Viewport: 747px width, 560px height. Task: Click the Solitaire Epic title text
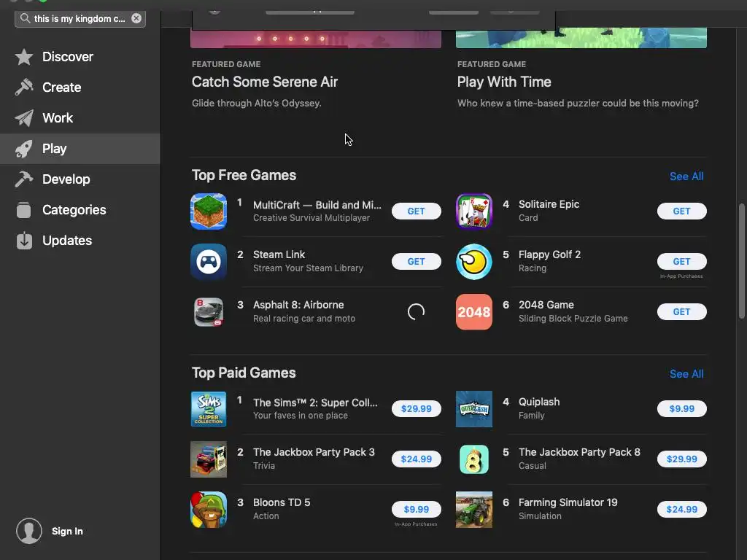tap(549, 204)
